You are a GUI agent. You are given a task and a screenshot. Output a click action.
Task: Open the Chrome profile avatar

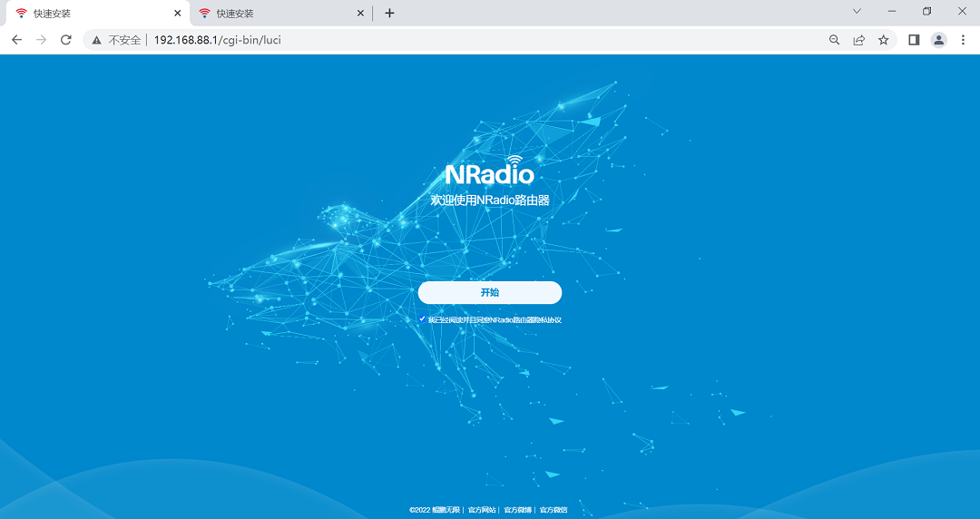pos(939,40)
